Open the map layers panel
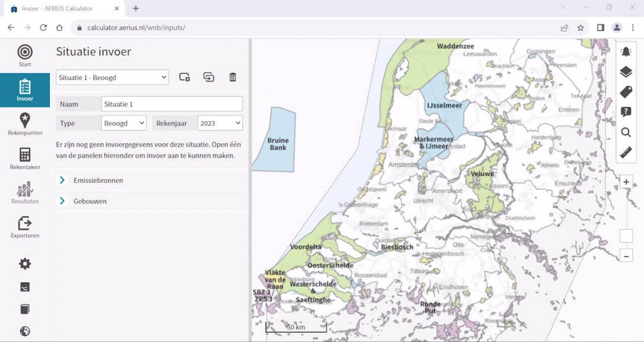The height and width of the screenshot is (342, 644). [x=626, y=72]
